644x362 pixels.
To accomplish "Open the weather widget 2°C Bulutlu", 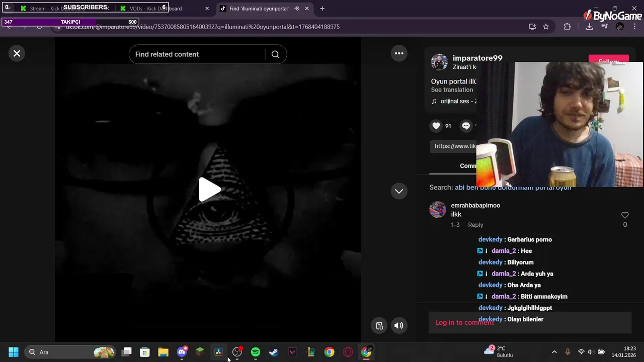I will (499, 351).
